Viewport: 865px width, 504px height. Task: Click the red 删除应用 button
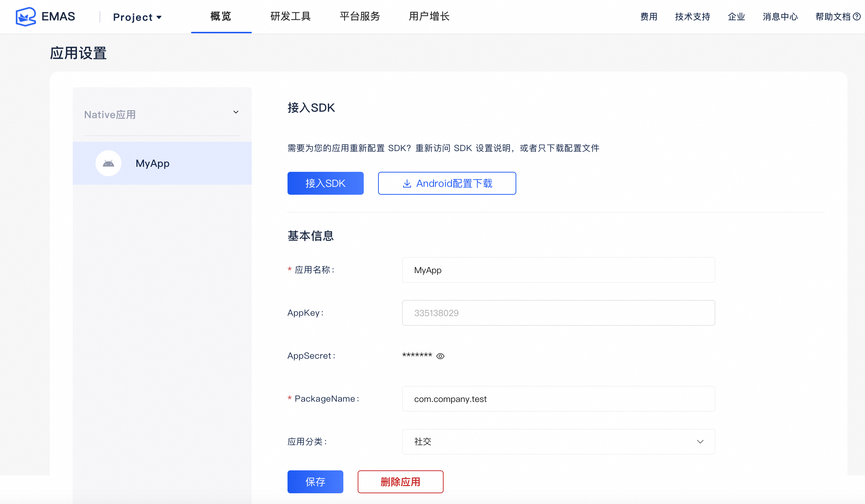[x=400, y=482]
